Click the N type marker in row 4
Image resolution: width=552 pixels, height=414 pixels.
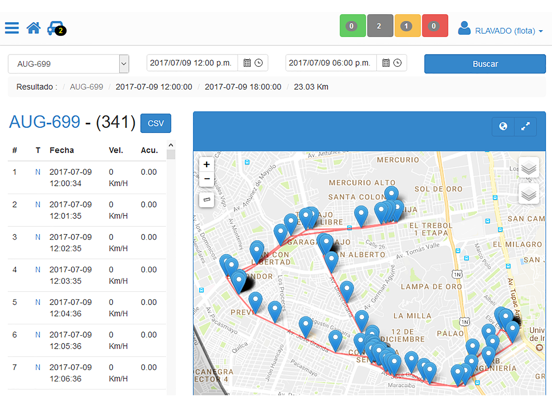(38, 270)
